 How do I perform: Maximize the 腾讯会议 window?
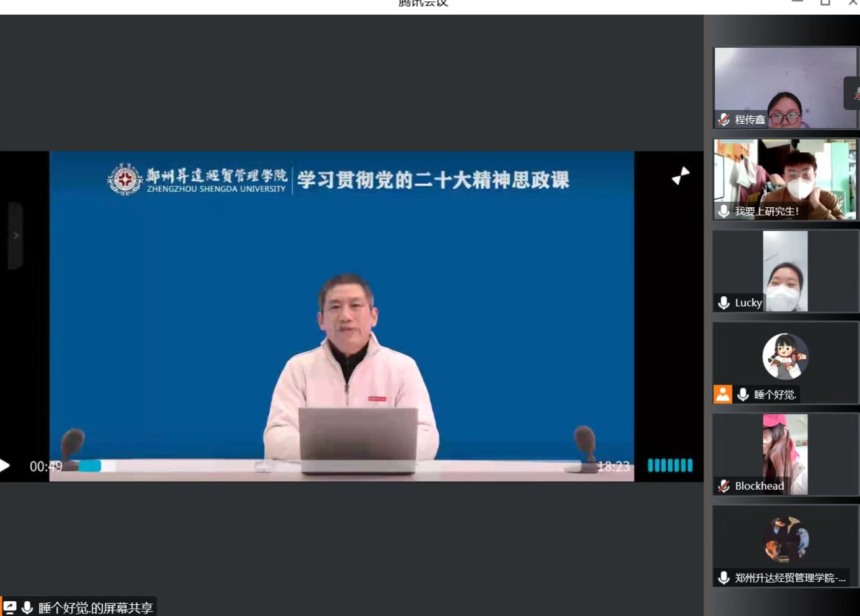pyautogui.click(x=825, y=2)
